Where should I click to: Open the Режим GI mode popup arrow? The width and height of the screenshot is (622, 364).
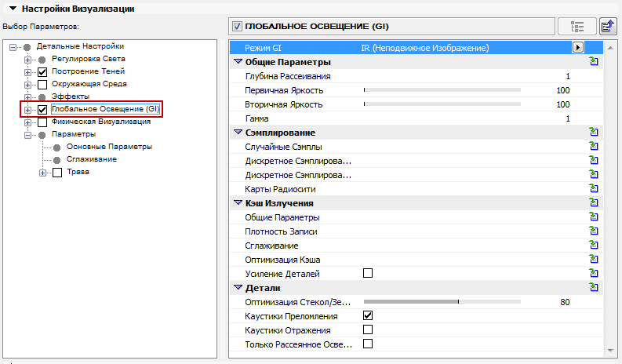[x=578, y=48]
